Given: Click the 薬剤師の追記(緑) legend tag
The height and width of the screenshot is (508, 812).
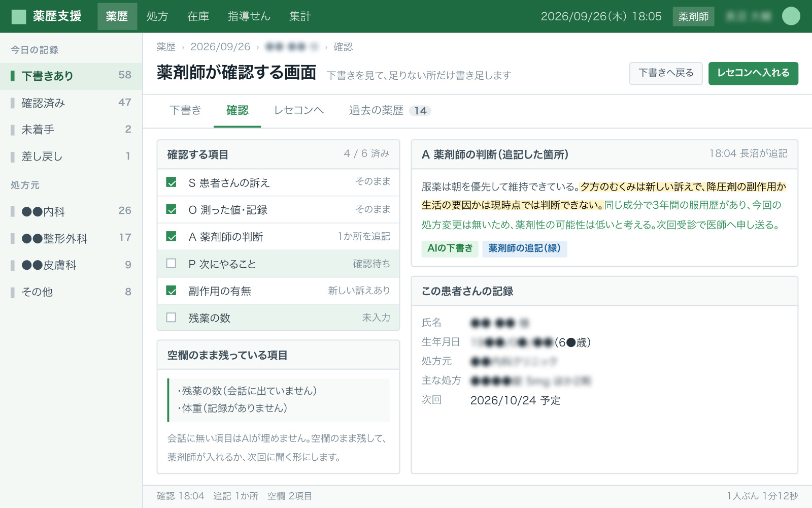Looking at the screenshot, I should tap(524, 248).
